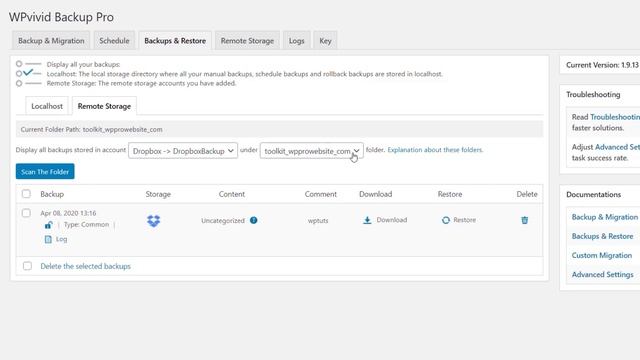Open the toolkit_wpprowebsite_com folder dropdown

point(311,151)
